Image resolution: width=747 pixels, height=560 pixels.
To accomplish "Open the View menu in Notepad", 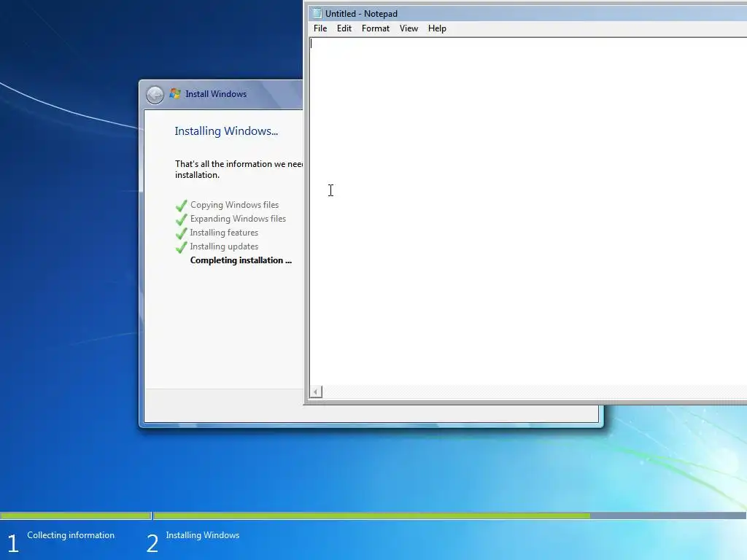I will pos(409,28).
